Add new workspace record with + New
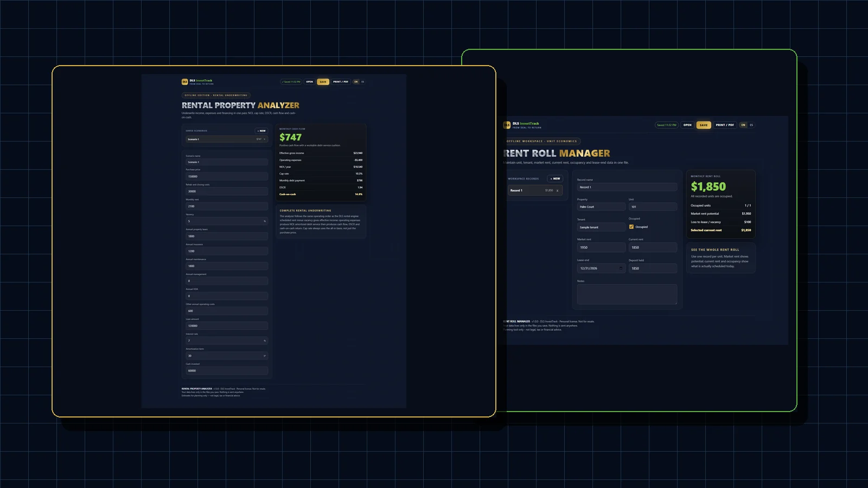Screen dimensions: 868x488 [554, 178]
